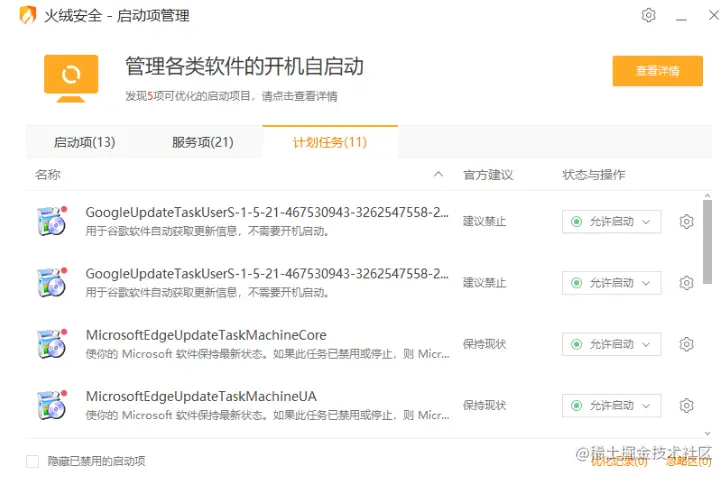Click the 官方建议 column header
Image resolution: width=728 pixels, height=477 pixels.
(x=488, y=175)
